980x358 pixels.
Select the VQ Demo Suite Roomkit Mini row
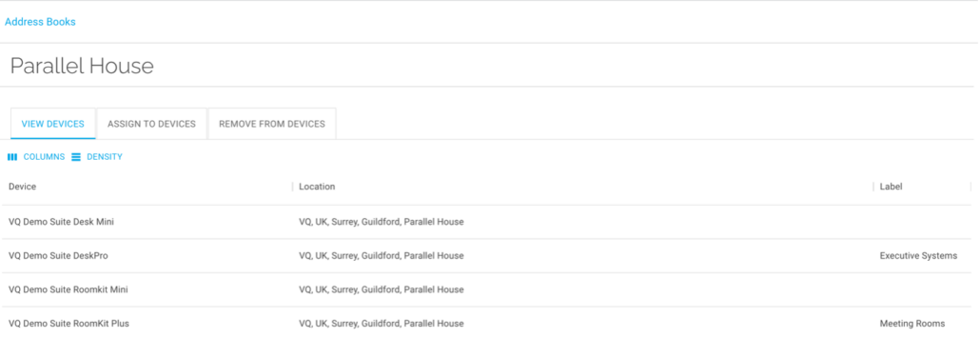(x=487, y=289)
